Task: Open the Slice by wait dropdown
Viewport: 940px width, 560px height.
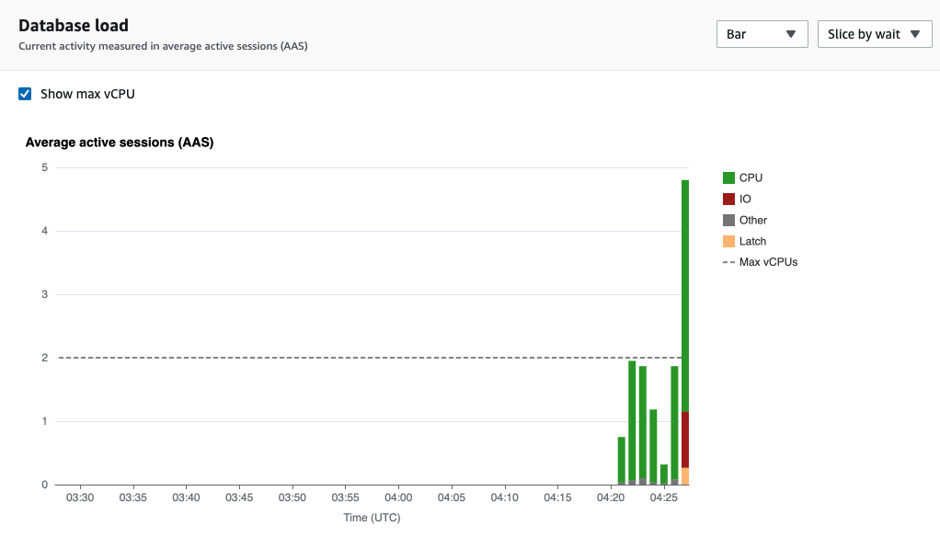Action: pyautogui.click(x=874, y=33)
